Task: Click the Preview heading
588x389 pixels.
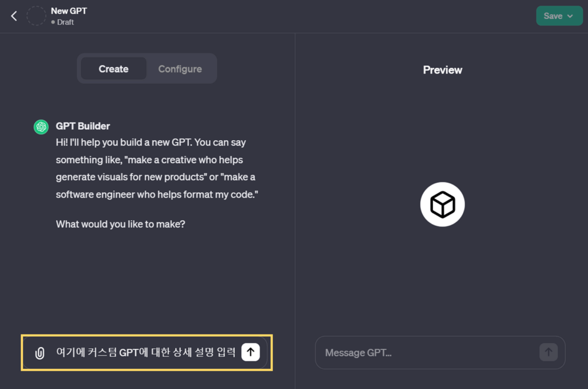Action: click(x=443, y=70)
